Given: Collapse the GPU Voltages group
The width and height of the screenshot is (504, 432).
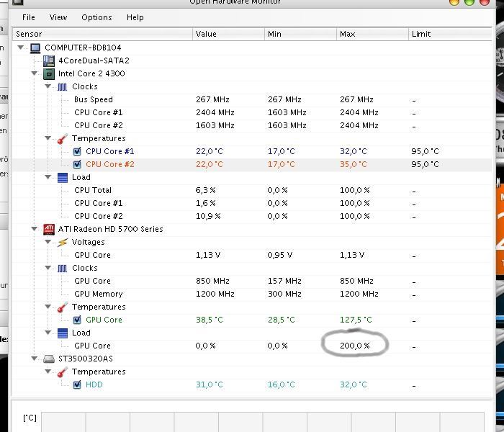Looking at the screenshot, I should pos(48,242).
